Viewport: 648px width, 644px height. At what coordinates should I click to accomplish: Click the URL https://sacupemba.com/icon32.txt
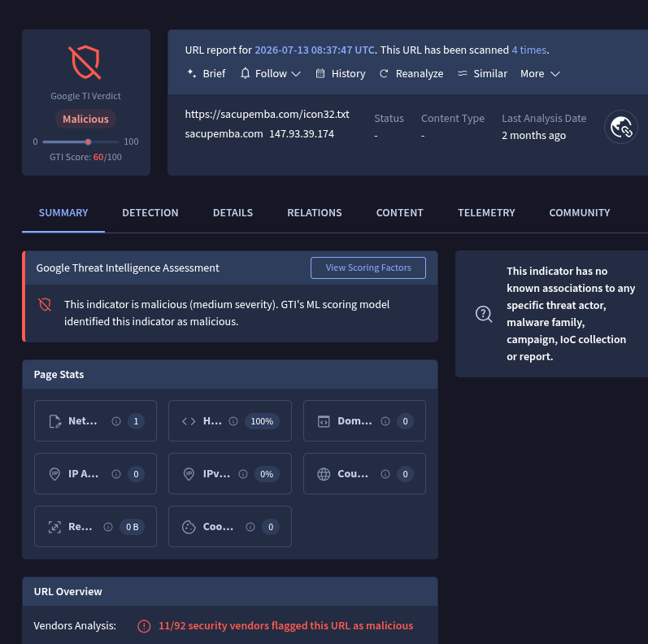pos(267,114)
